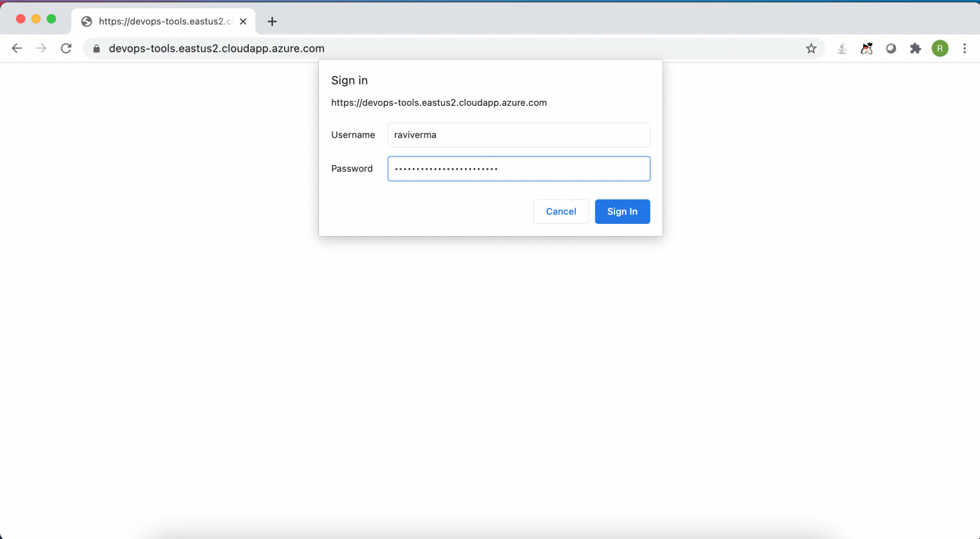Open Chrome's three-dot menu

[x=965, y=48]
